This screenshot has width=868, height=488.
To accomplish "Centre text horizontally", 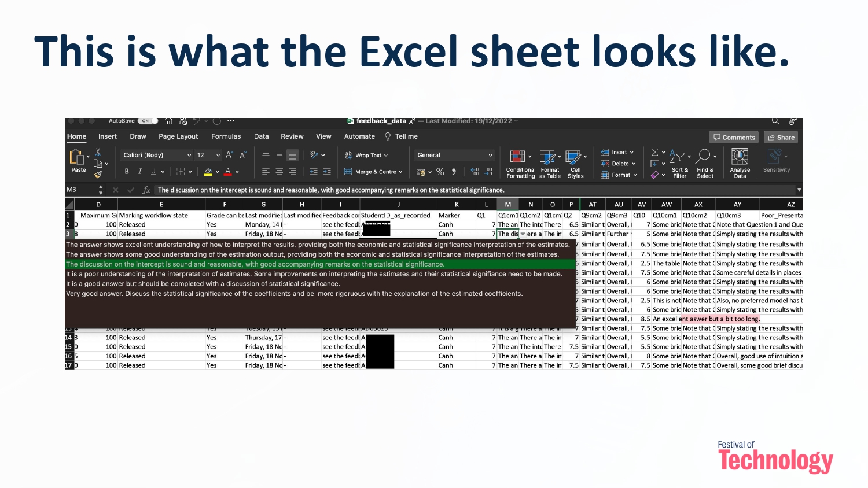I will tap(279, 172).
